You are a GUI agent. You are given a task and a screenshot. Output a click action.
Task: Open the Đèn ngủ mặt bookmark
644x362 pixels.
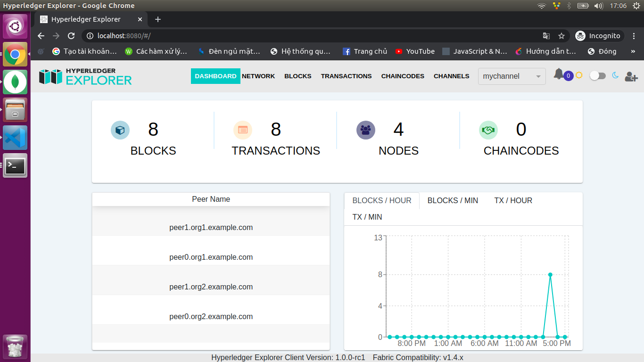(x=229, y=51)
